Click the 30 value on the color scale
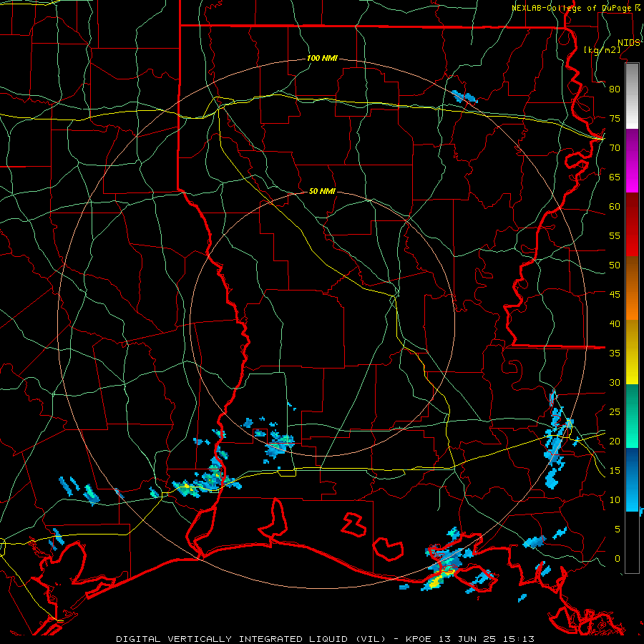 pos(615,382)
